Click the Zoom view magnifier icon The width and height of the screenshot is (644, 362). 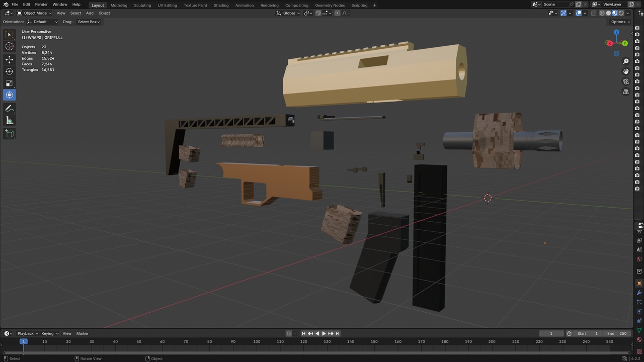[626, 61]
